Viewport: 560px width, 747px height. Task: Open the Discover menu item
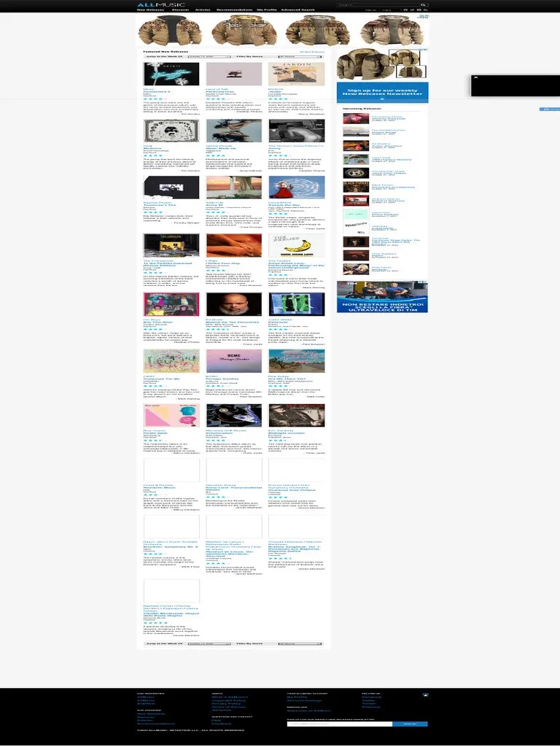180,9
